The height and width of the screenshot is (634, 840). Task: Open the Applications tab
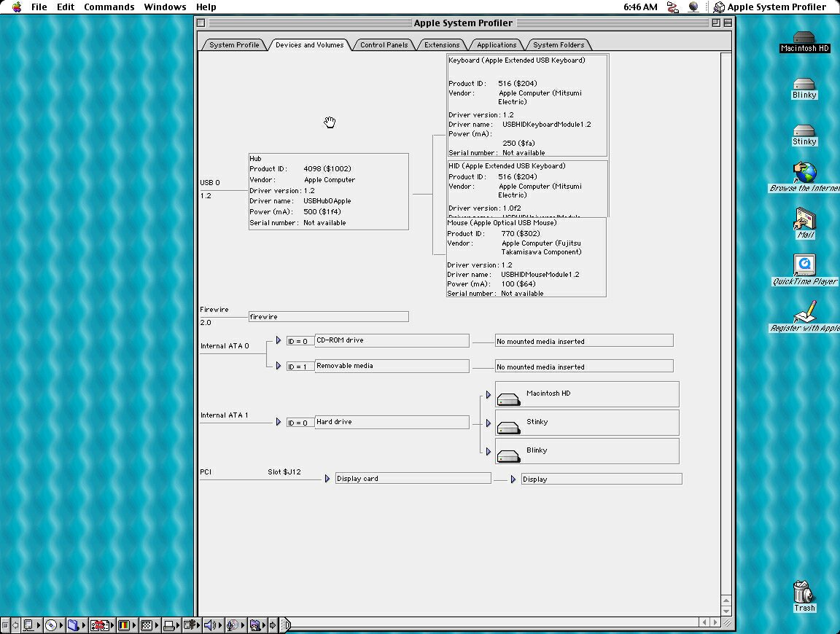(x=496, y=45)
